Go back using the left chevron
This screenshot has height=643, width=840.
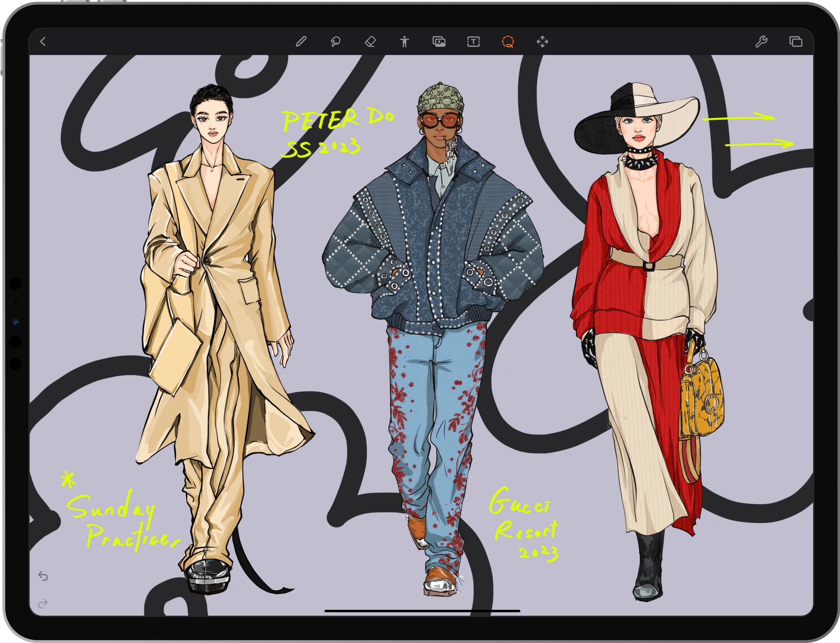pos(43,41)
